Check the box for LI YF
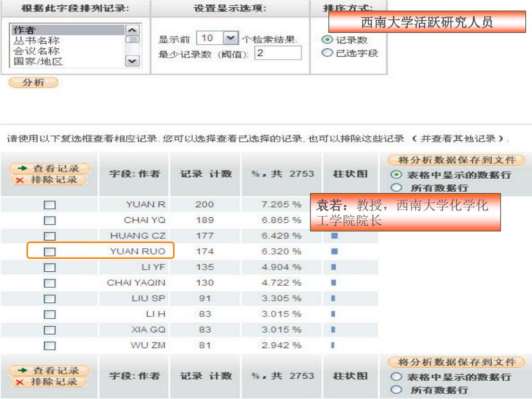 [49, 268]
